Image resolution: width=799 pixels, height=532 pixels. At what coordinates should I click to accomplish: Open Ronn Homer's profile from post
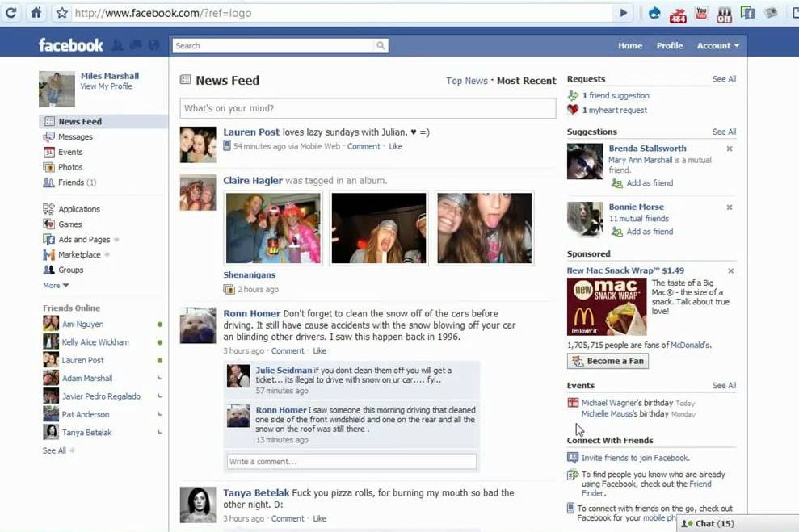coord(252,313)
